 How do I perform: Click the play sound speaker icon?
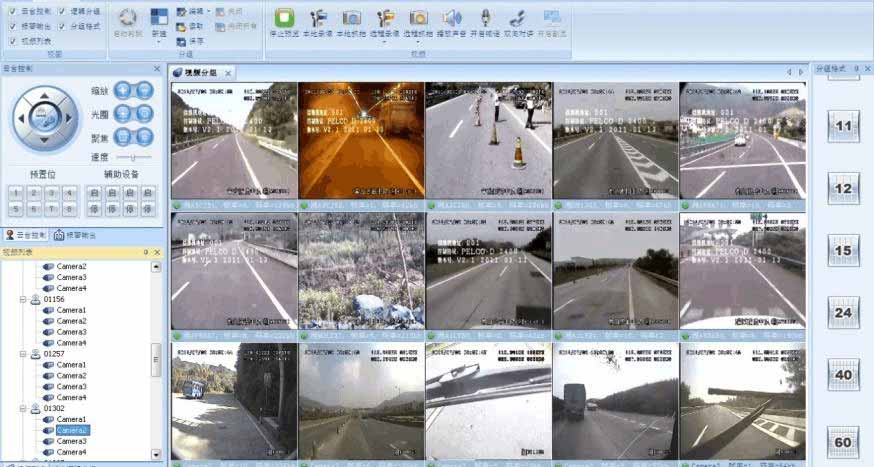point(452,18)
